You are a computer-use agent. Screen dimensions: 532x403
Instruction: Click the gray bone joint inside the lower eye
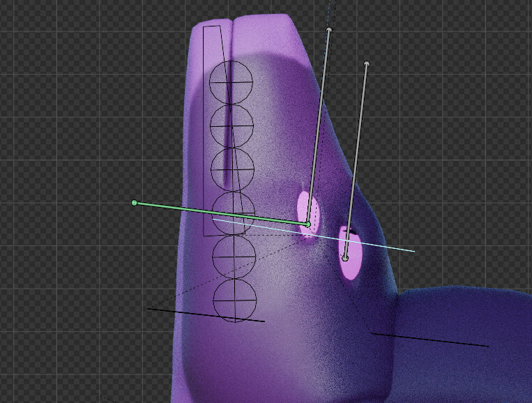tap(345, 259)
